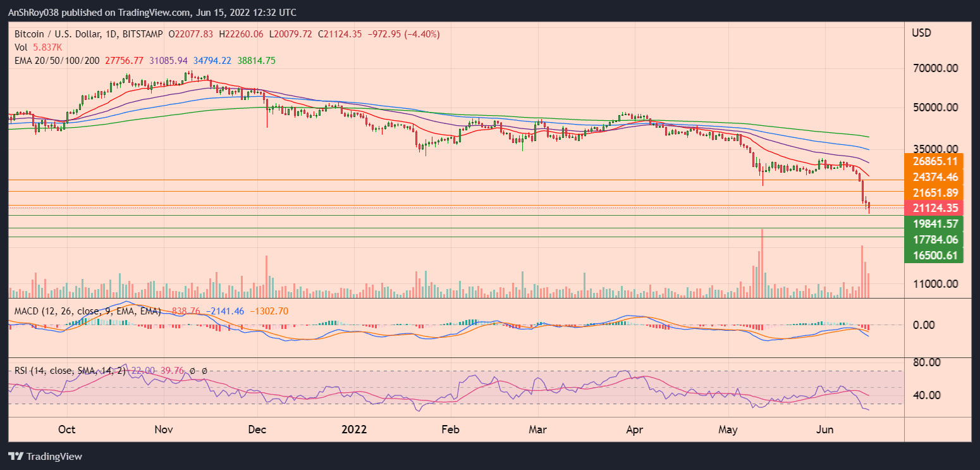Viewport: 980px width, 470px height.
Task: Click the orange 26865.11 resistance level label
Action: coord(934,162)
